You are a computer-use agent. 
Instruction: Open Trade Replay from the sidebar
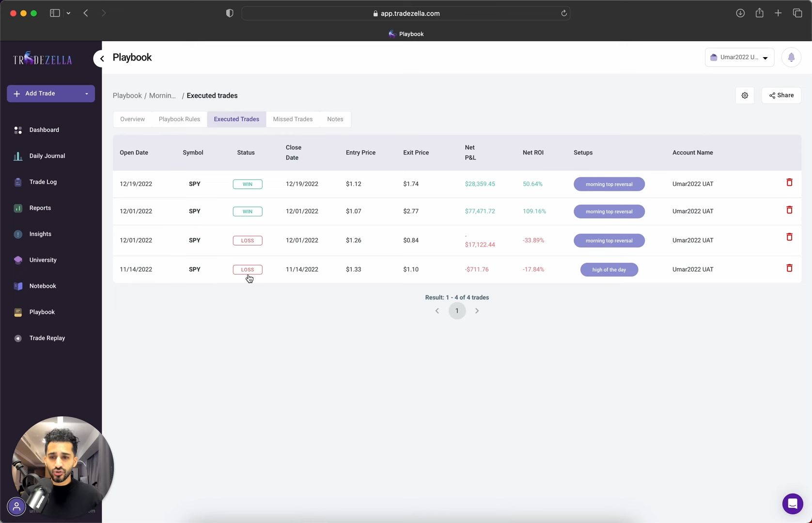coord(47,338)
